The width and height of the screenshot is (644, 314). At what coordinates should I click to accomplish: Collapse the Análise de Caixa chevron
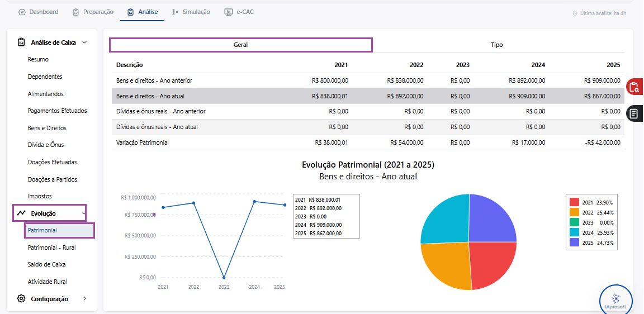[x=84, y=42]
